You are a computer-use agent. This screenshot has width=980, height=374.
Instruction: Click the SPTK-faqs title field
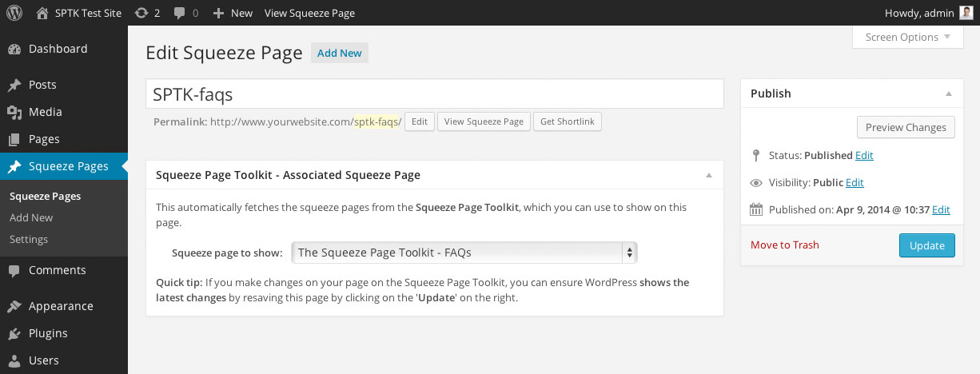[435, 94]
